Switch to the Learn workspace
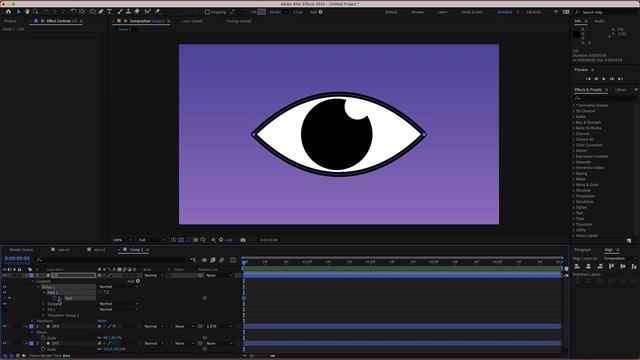Viewport: 640px width, 360px height. [x=442, y=12]
